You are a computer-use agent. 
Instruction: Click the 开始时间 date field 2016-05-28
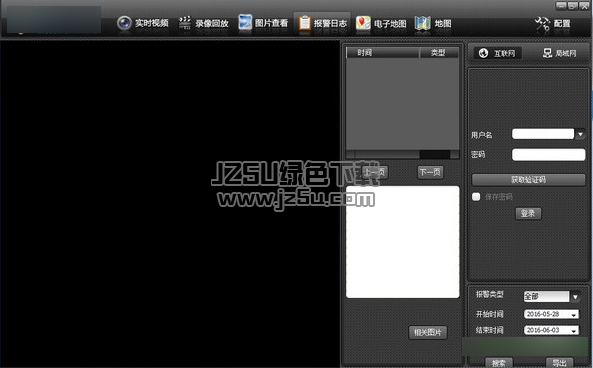click(551, 314)
